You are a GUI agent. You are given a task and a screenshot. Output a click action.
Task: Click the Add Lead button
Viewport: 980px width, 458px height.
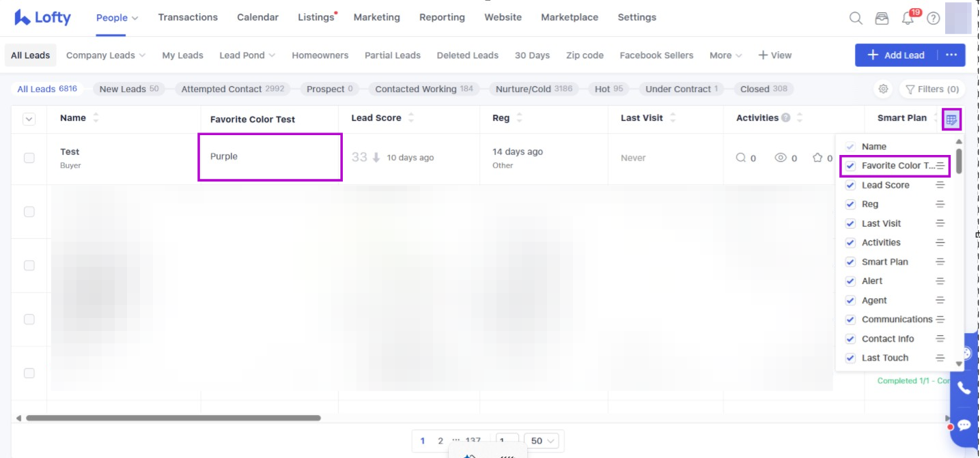click(x=895, y=55)
